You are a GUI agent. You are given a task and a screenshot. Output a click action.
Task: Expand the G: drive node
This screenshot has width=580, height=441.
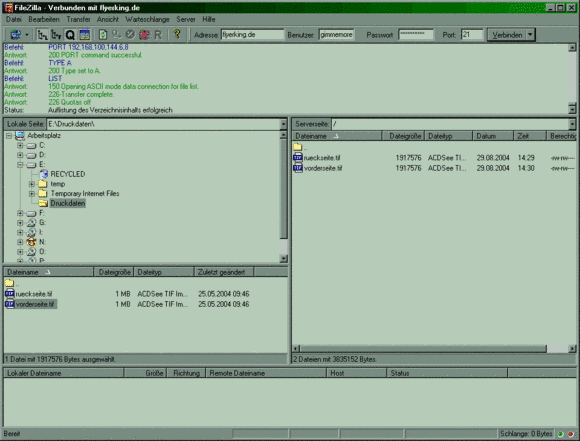[20, 223]
